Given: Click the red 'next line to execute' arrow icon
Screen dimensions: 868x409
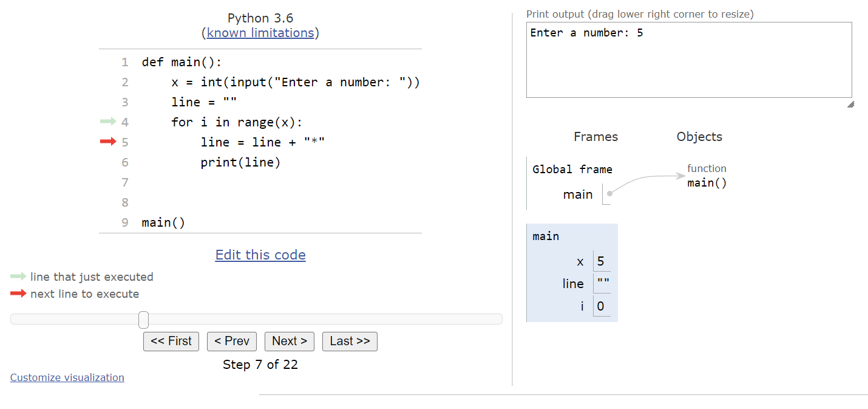Looking at the screenshot, I should point(17,292).
